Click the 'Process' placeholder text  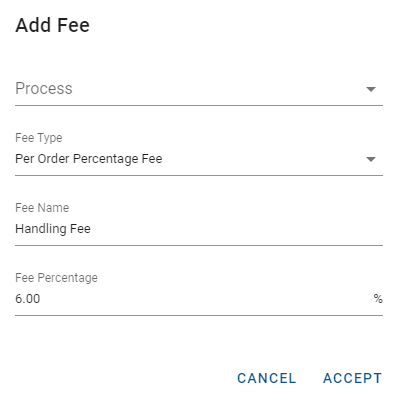click(44, 88)
